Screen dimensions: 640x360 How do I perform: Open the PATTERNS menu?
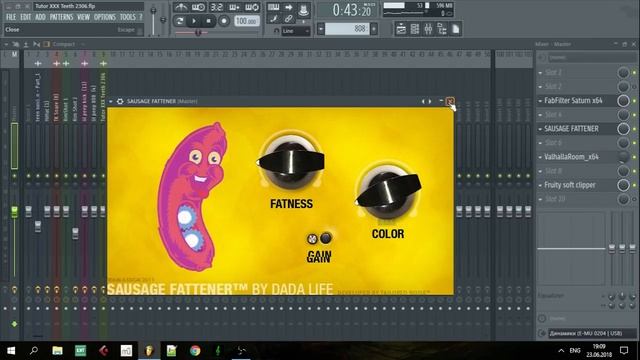pos(61,17)
